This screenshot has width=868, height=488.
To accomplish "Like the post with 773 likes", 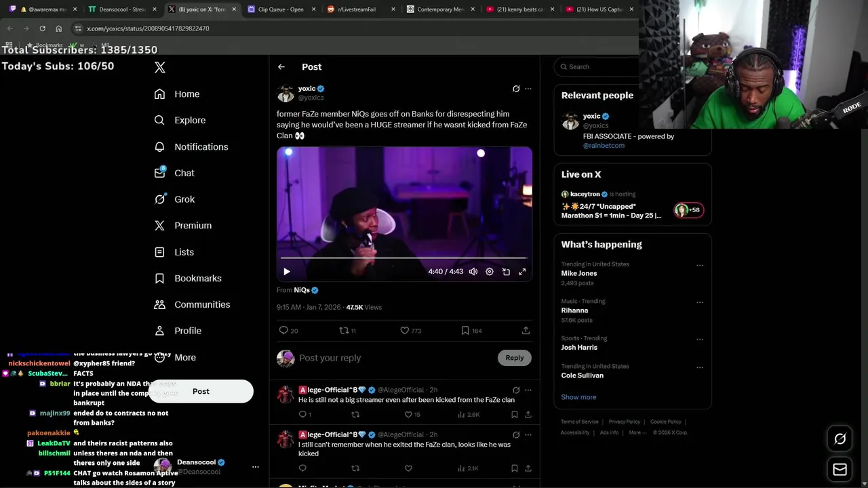I will click(x=404, y=331).
